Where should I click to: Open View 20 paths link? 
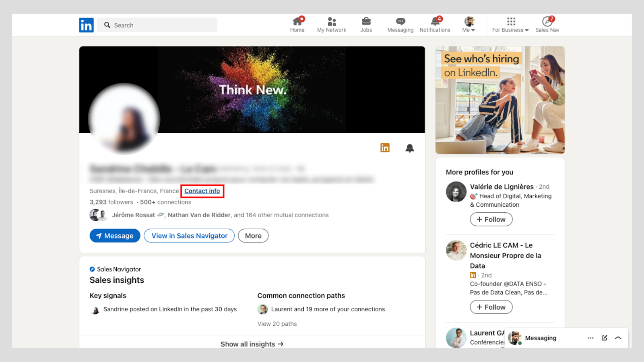click(x=277, y=324)
